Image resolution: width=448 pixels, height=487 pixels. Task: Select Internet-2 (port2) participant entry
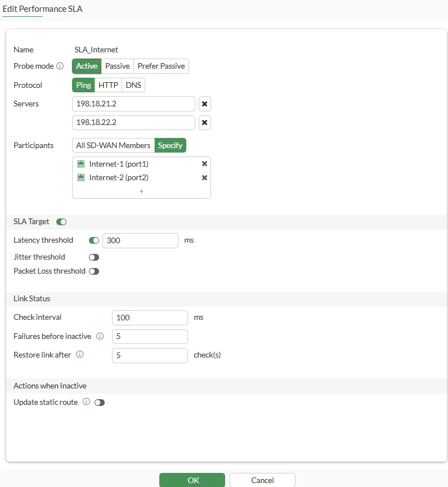142,178
